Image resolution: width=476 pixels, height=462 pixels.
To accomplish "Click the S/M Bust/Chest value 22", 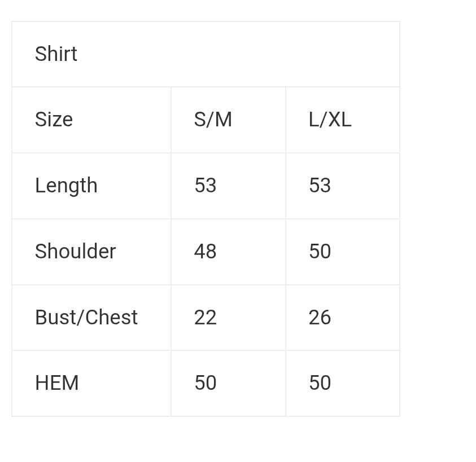I will pyautogui.click(x=205, y=317).
